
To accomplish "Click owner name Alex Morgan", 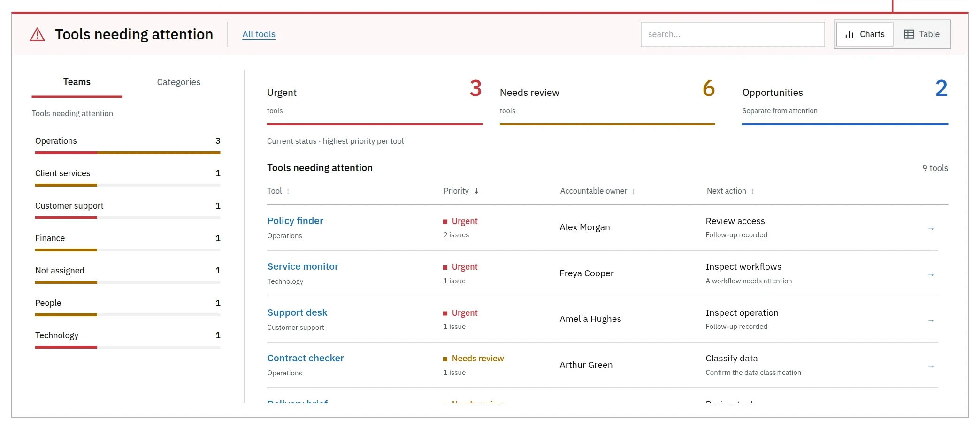I will click(x=585, y=227).
